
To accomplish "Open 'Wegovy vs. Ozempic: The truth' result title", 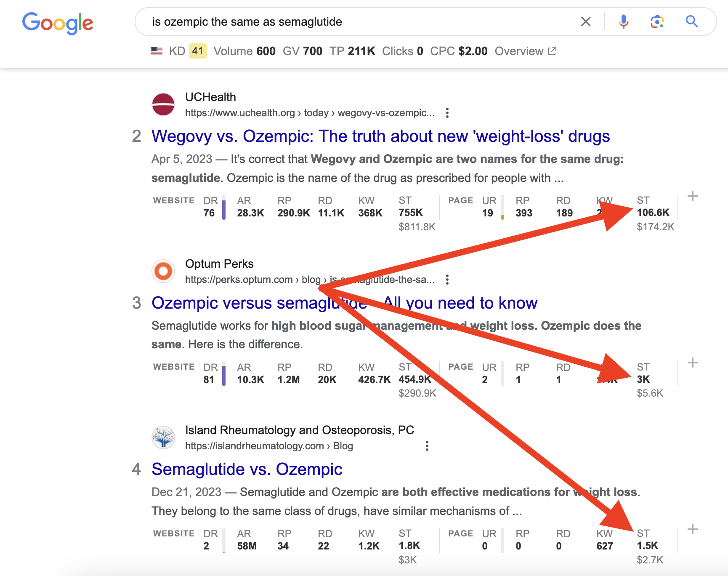I will click(x=381, y=136).
